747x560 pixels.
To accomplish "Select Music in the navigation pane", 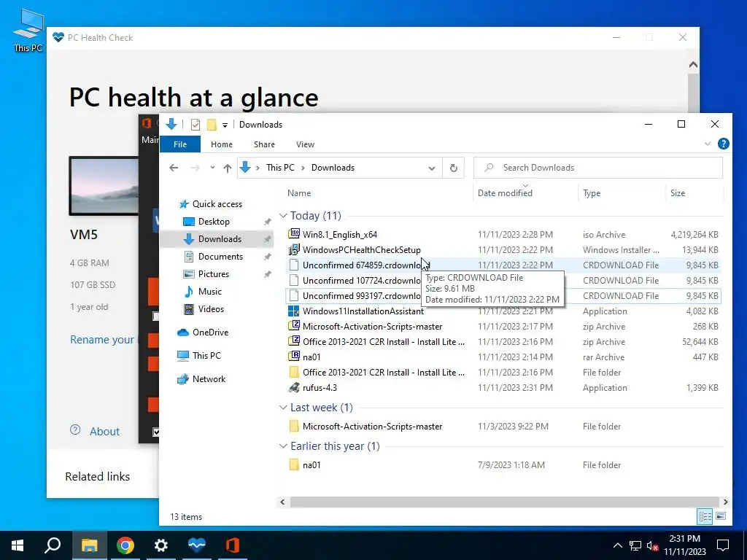I will 209,292.
